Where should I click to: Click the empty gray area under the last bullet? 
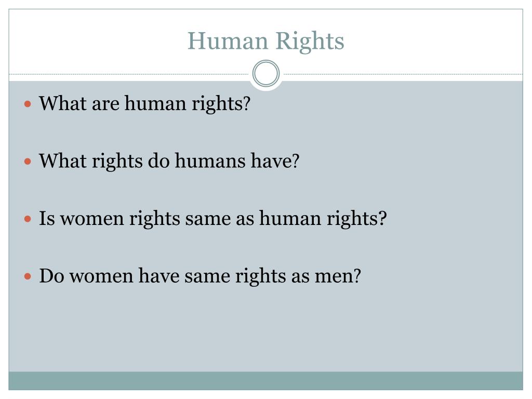click(x=265, y=329)
